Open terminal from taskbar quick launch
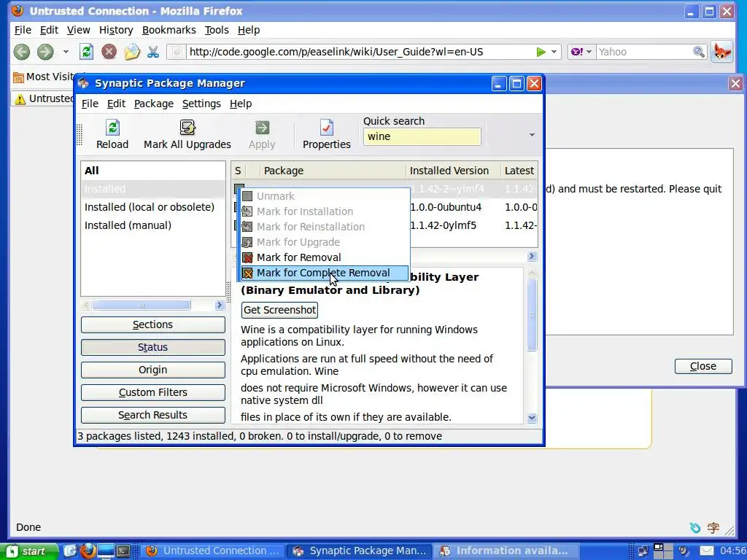 [123, 551]
